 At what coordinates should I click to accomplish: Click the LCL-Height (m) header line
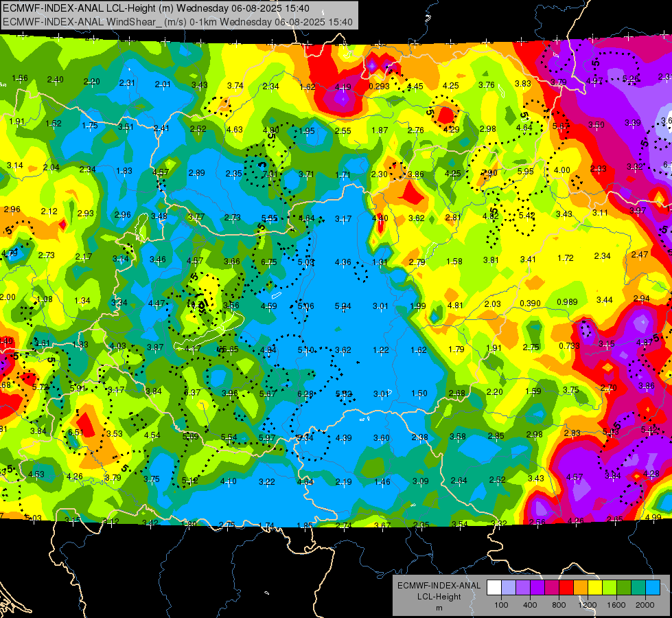click(x=156, y=8)
